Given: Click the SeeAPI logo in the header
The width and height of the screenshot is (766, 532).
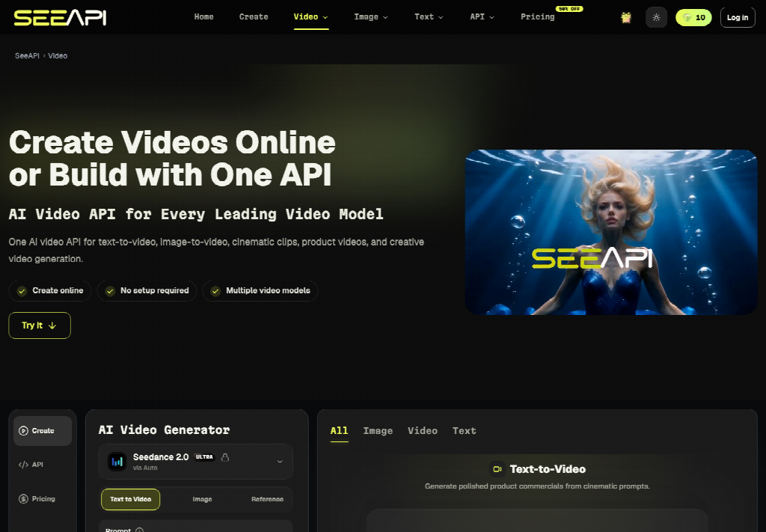Looking at the screenshot, I should coord(60,18).
